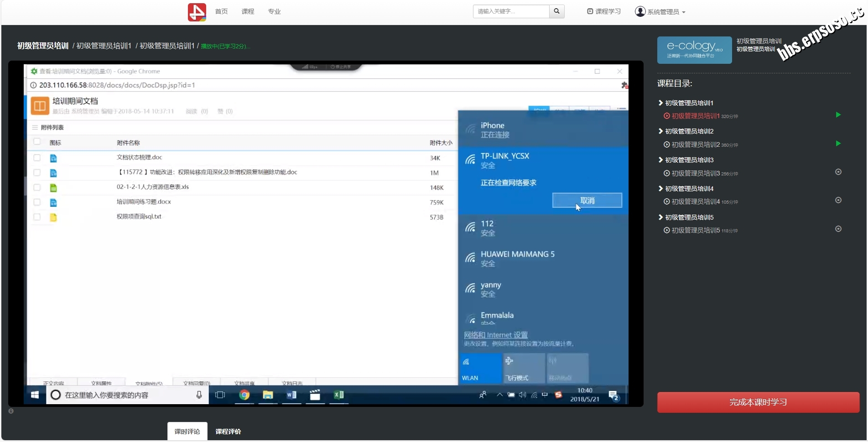Click the File Explorer taskbar icon
Screen dimensions: 868x442
coord(268,395)
